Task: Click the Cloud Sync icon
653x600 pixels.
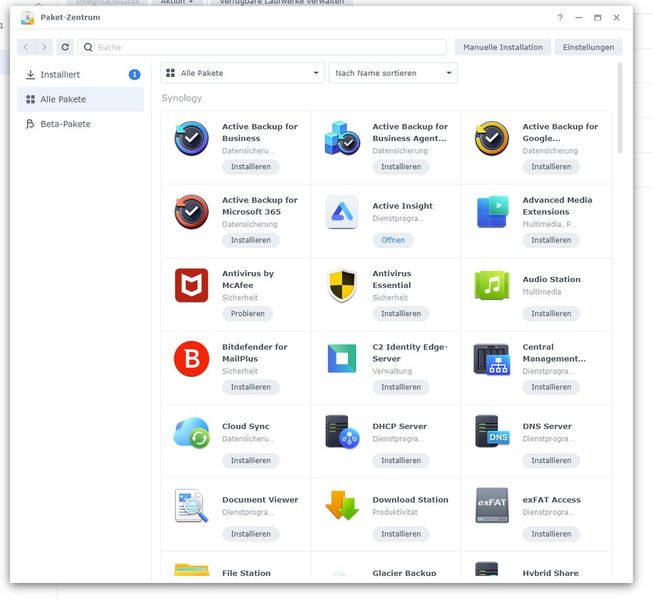Action: (192, 432)
